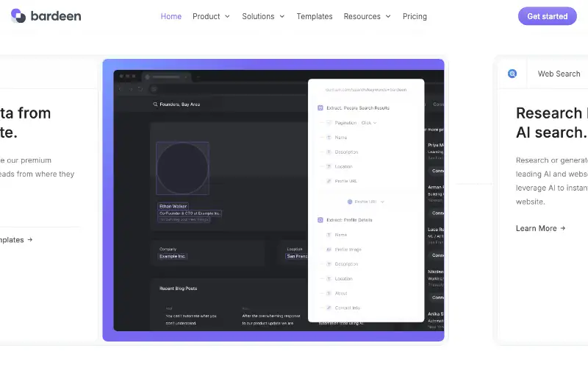Click the text icon next to About
Image resolution: width=588 pixels, height=368 pixels.
tap(329, 293)
